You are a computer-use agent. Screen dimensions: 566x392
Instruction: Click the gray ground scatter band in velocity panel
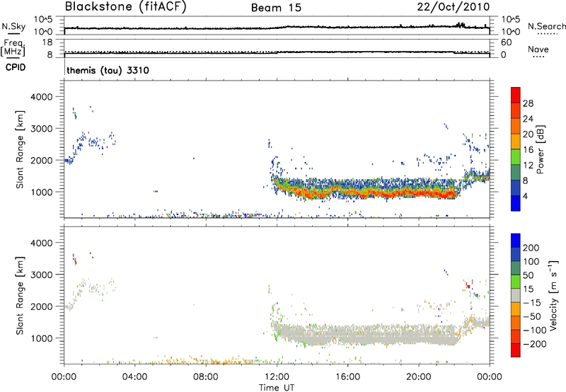pos(364,335)
